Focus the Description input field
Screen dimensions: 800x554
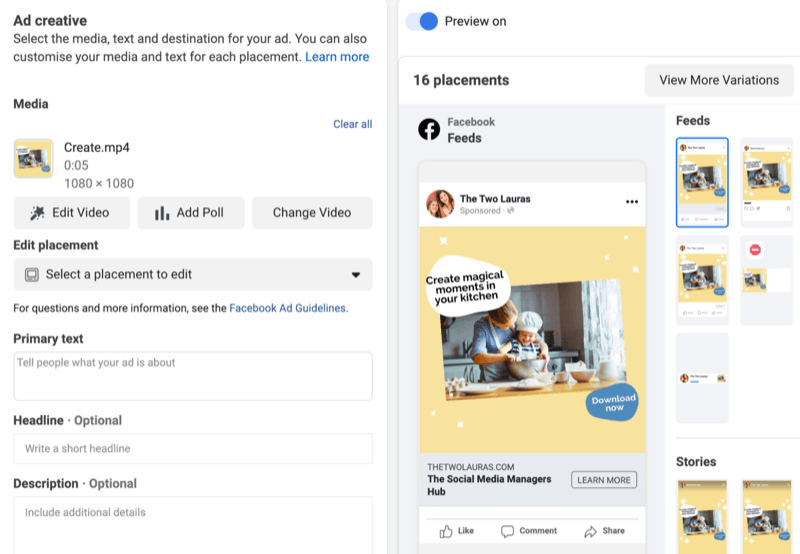click(x=193, y=525)
